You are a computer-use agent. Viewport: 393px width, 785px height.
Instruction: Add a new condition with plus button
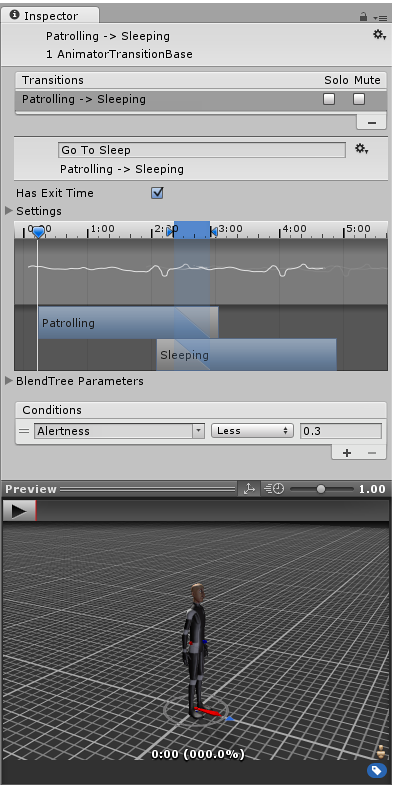coord(347,453)
